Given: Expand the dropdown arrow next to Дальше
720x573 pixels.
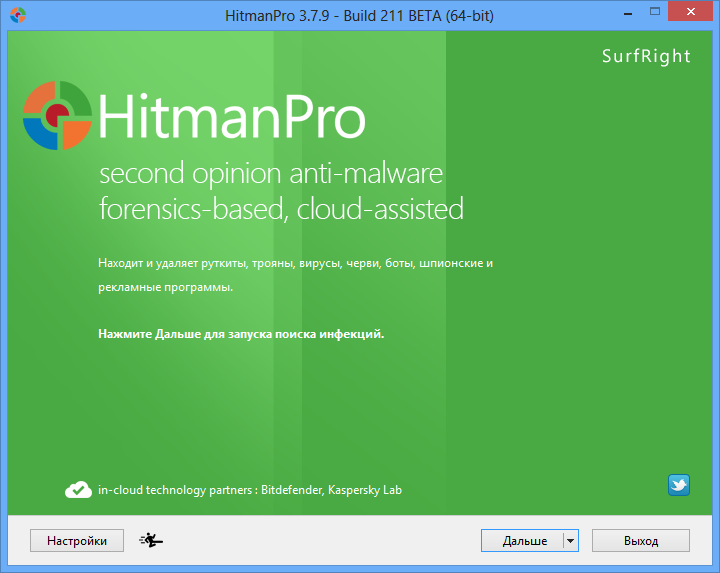Looking at the screenshot, I should [x=570, y=541].
